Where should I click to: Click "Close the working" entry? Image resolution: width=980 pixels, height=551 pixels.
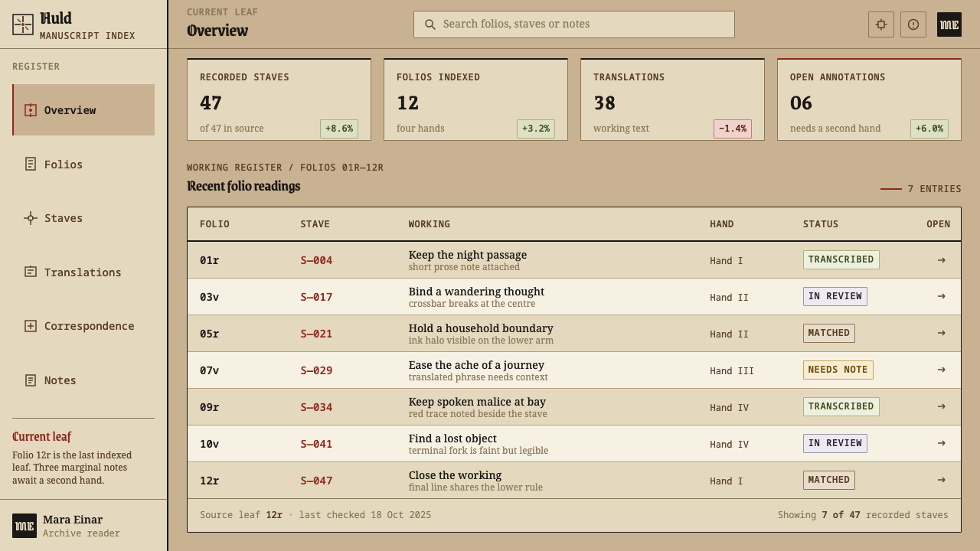tap(455, 475)
